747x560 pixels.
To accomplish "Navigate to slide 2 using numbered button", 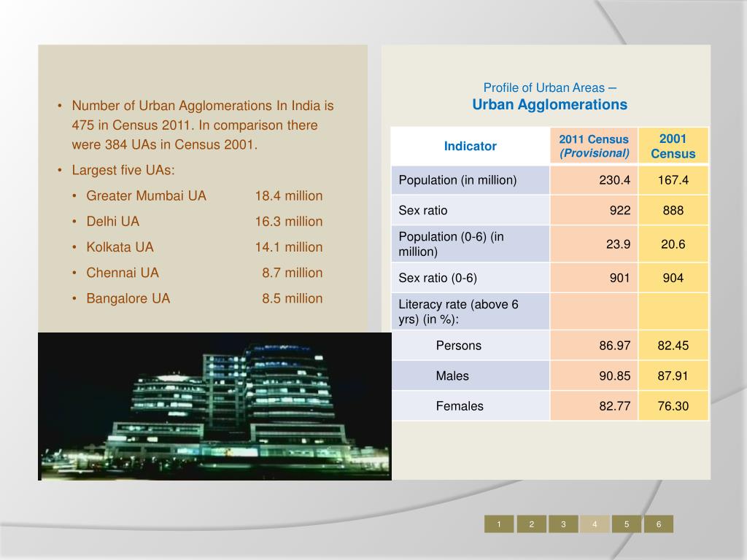I will coord(532,523).
